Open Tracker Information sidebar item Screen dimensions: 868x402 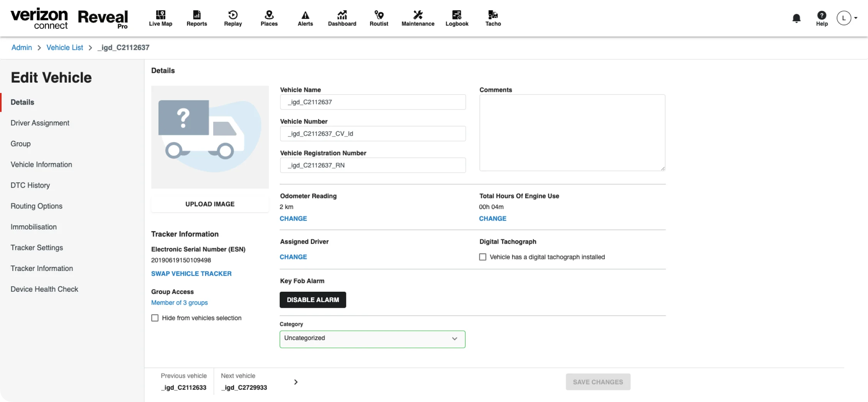[x=42, y=268]
